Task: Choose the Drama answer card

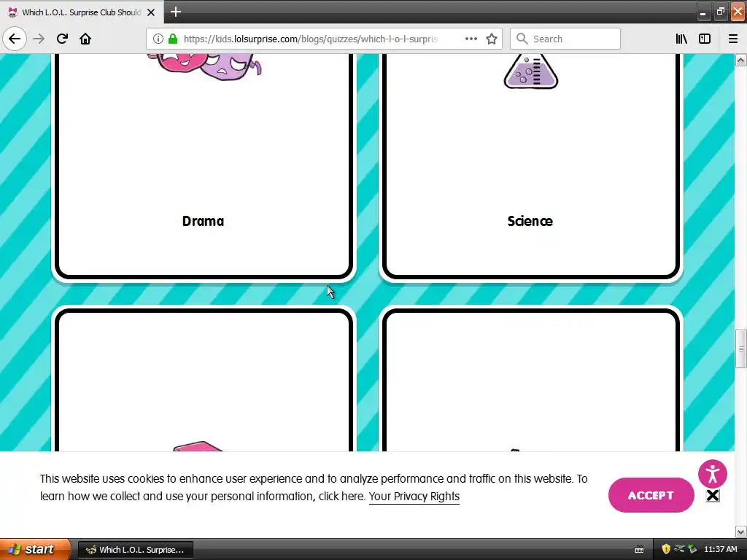Action: tap(204, 166)
